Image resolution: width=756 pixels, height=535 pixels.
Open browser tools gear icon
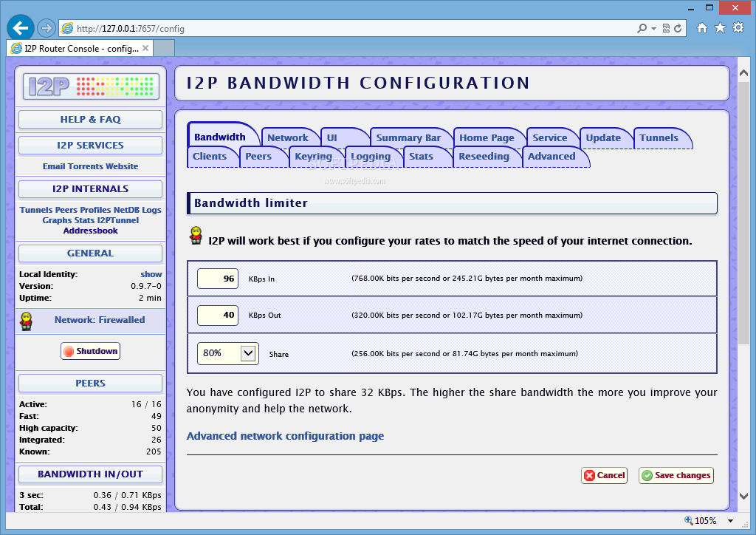tap(738, 27)
